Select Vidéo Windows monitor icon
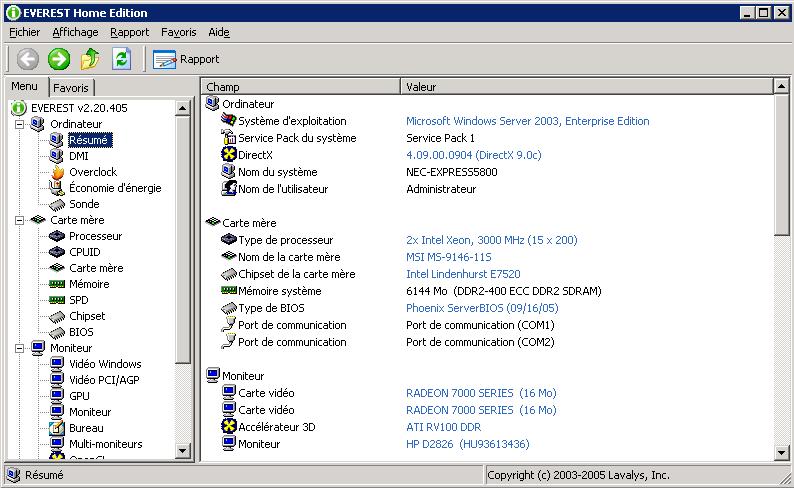 pos(57,363)
